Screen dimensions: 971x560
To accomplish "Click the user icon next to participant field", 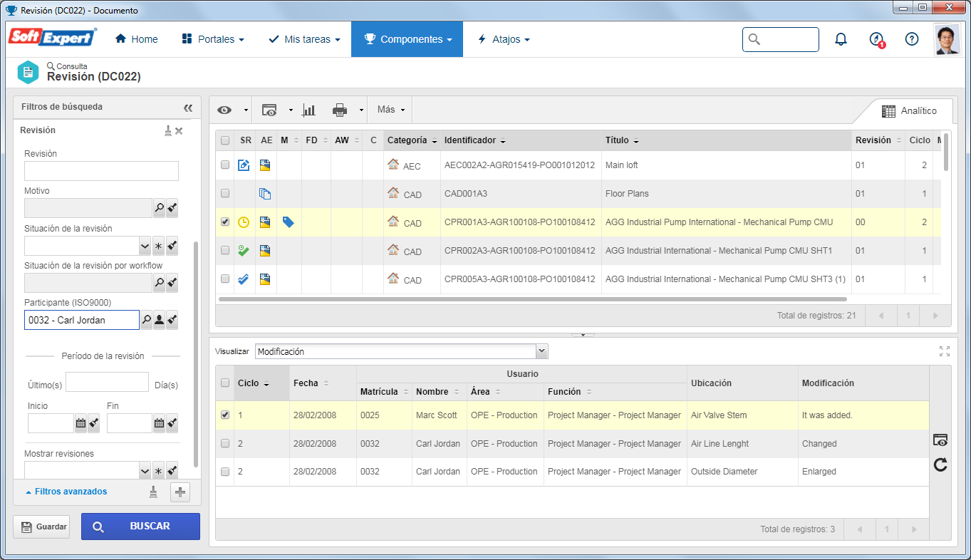I will [x=160, y=321].
